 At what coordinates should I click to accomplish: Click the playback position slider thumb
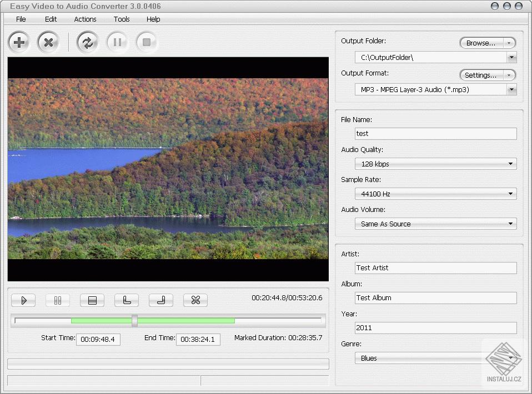134,320
